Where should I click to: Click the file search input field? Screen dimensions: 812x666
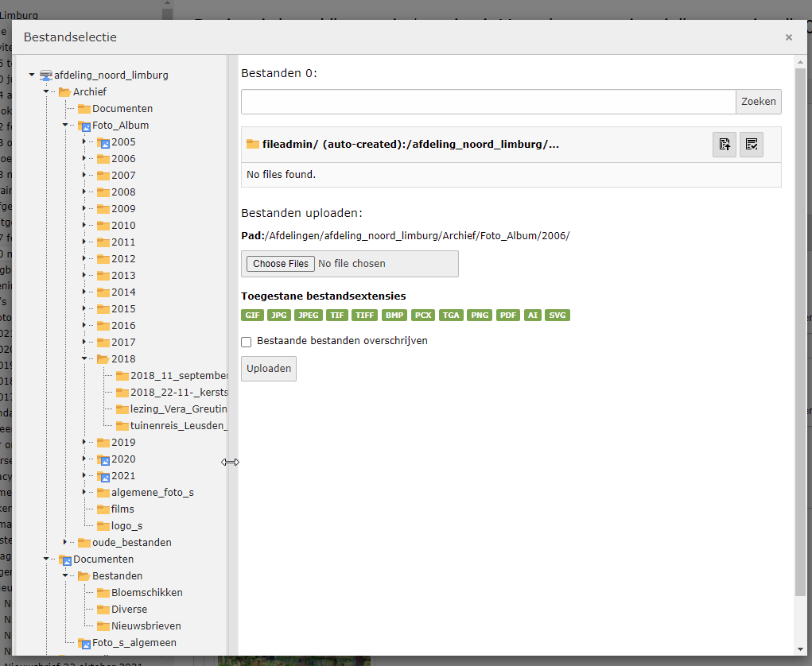pos(488,102)
